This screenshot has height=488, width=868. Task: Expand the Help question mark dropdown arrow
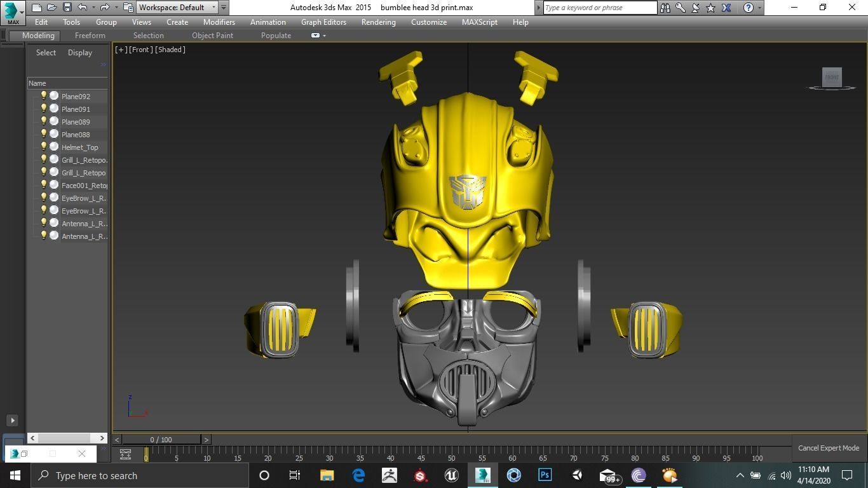point(759,8)
